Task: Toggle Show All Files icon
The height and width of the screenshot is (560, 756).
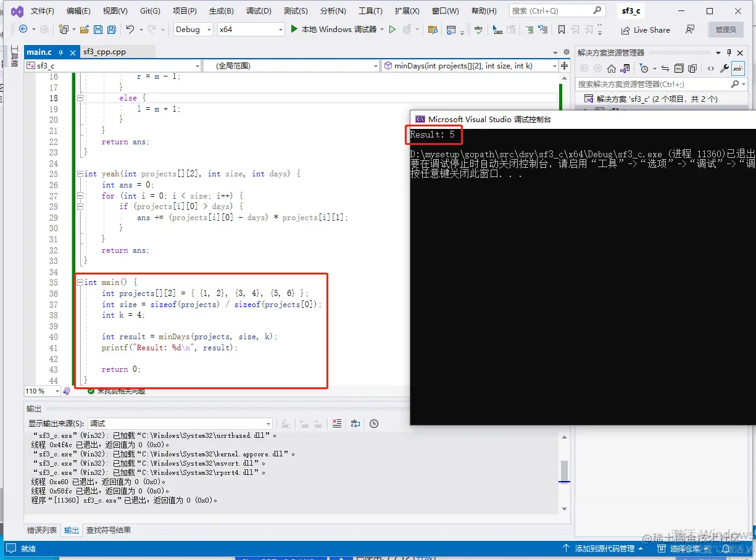Action: 692,68
